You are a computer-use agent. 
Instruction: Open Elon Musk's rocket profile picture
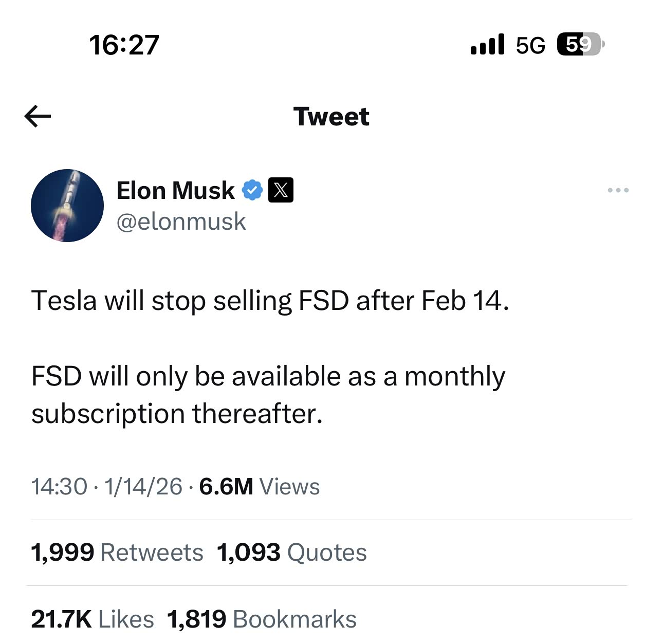67,206
